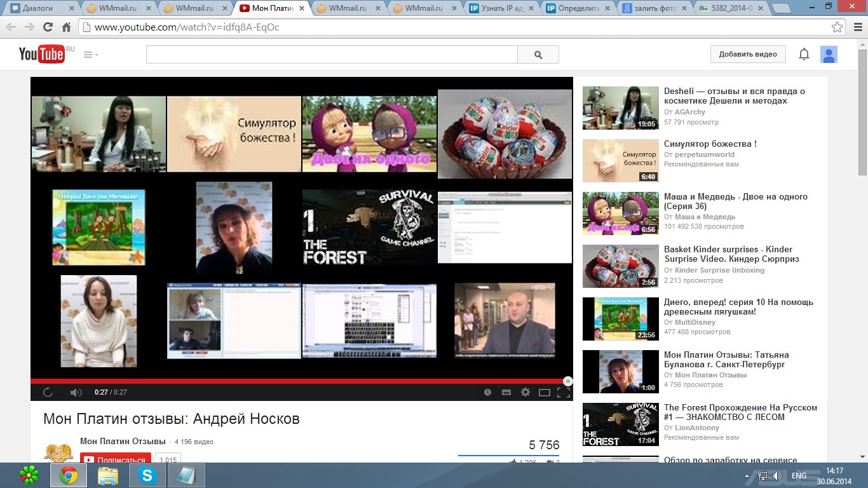Click the AGArchy channel name

click(690, 112)
